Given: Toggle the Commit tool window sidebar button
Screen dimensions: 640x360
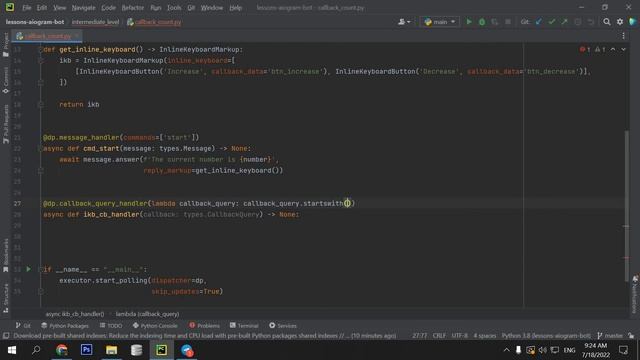Looking at the screenshot, I should pos(6,80).
